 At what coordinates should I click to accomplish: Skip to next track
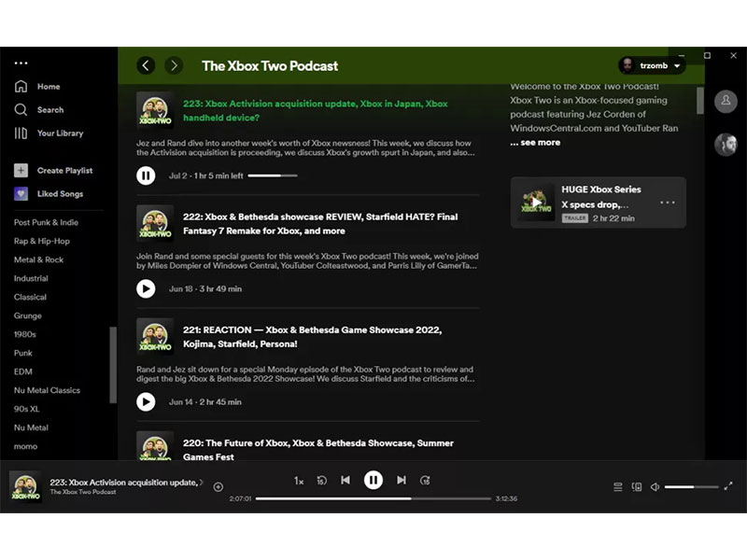[x=402, y=480]
